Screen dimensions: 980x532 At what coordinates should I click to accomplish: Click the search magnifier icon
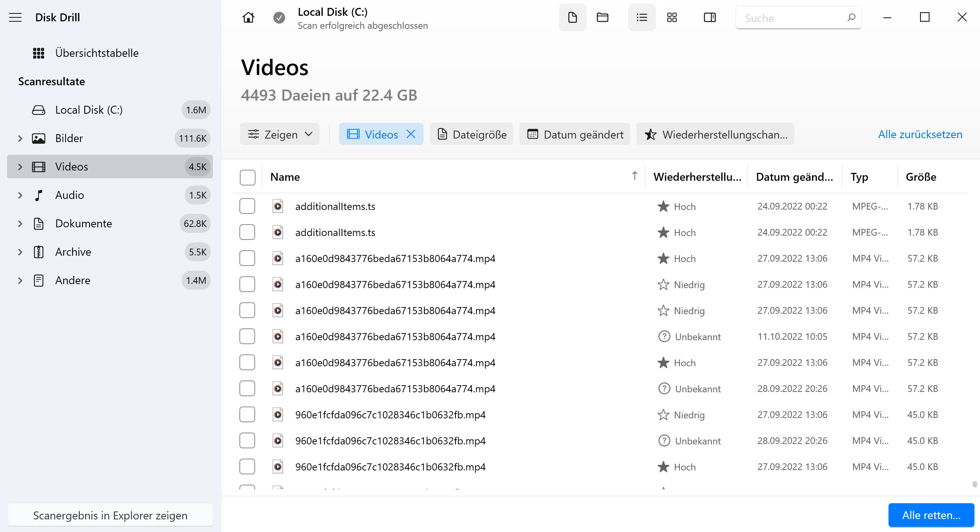851,17
